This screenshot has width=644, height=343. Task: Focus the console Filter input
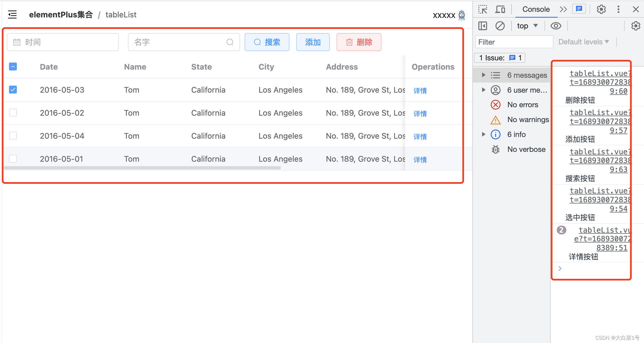[x=514, y=42]
